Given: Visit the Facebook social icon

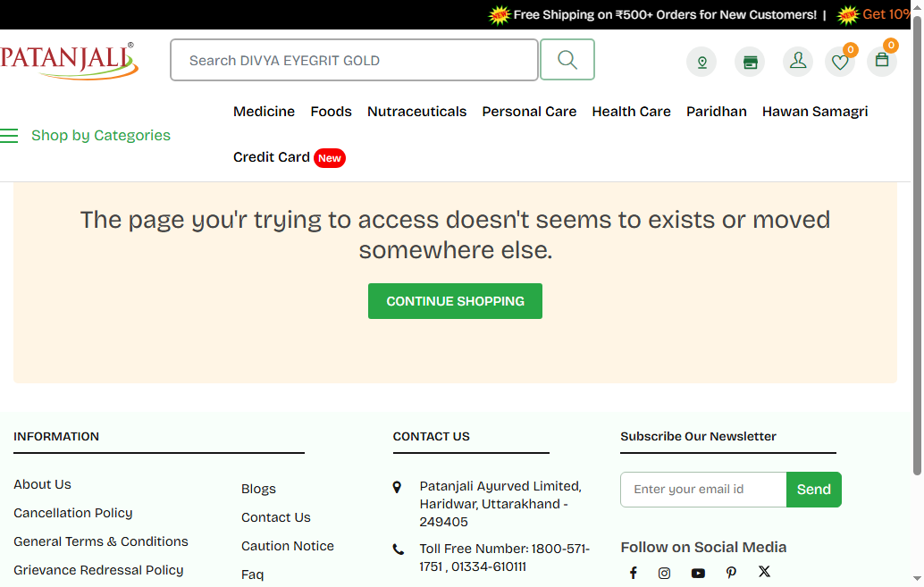Looking at the screenshot, I should coord(633,573).
